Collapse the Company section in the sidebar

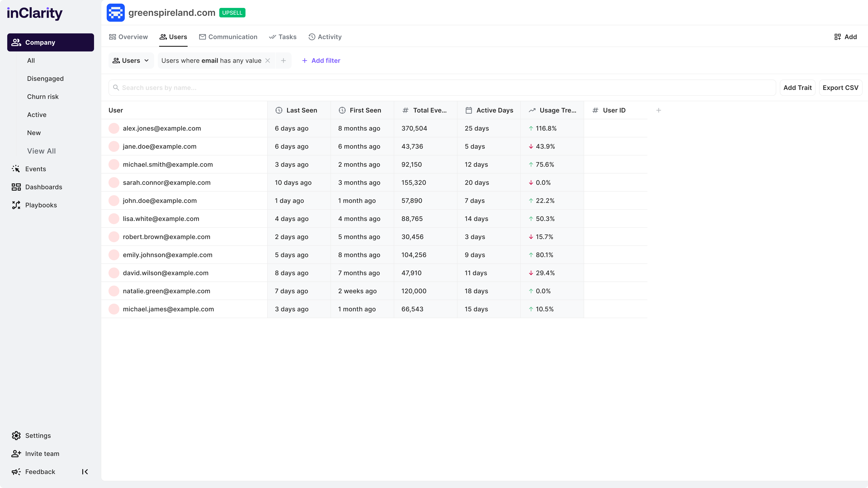51,42
